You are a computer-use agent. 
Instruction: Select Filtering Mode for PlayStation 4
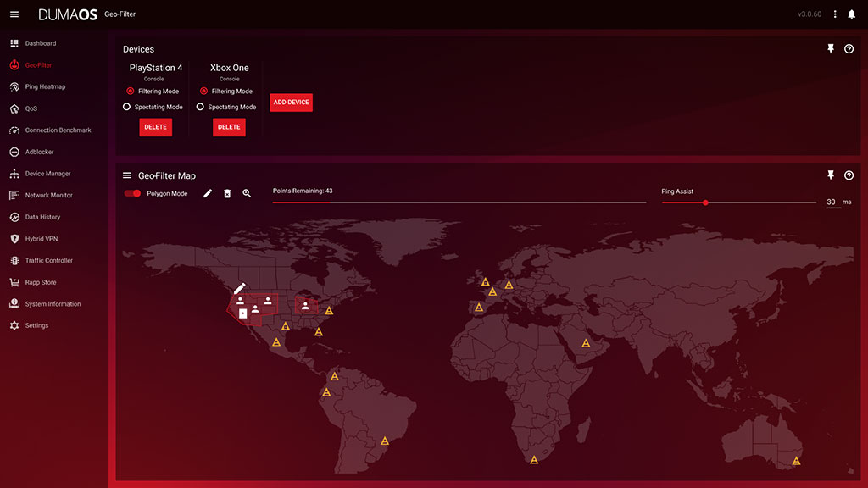(x=130, y=91)
